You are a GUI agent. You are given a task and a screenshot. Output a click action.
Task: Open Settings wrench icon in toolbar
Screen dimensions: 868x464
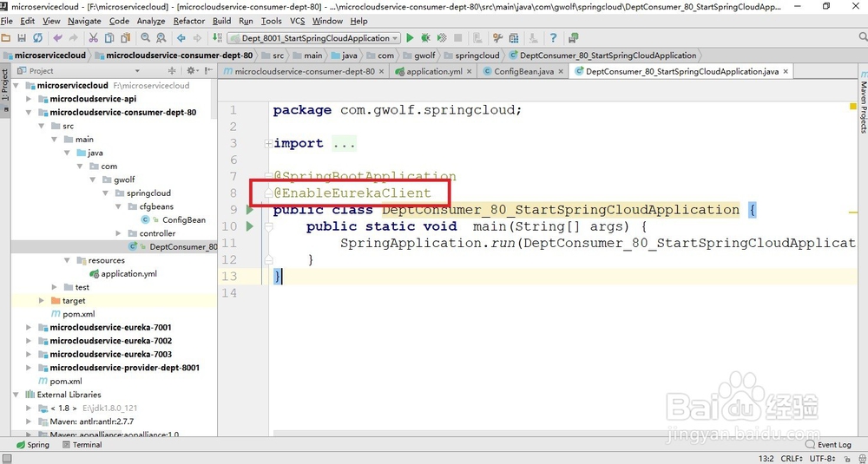[497, 38]
